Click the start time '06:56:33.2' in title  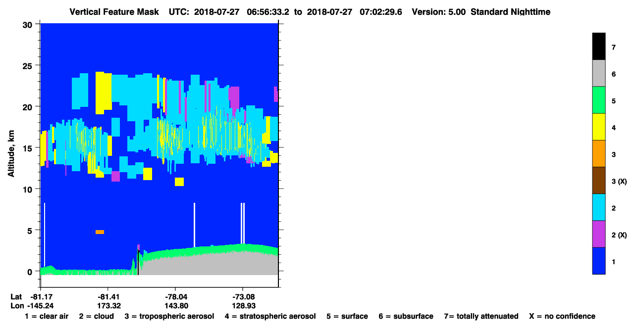[268, 11]
